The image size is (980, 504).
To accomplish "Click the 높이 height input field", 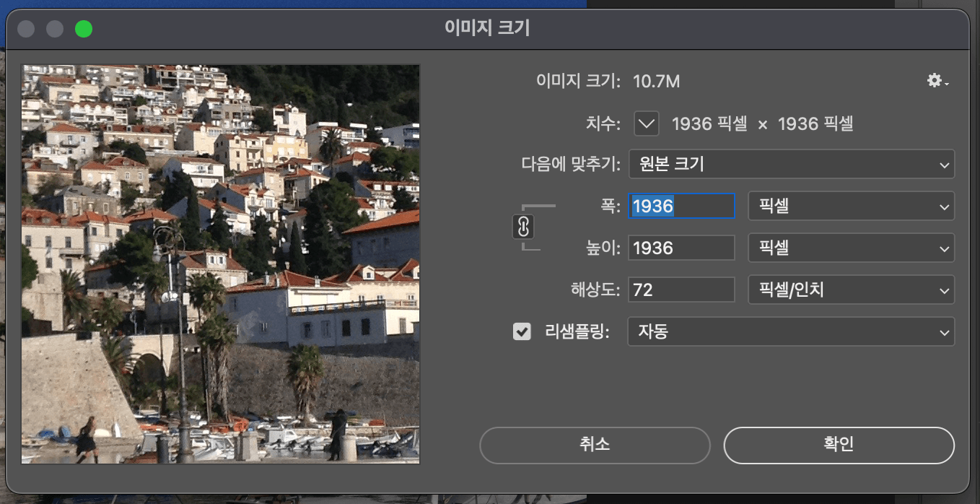I will pyautogui.click(x=681, y=248).
